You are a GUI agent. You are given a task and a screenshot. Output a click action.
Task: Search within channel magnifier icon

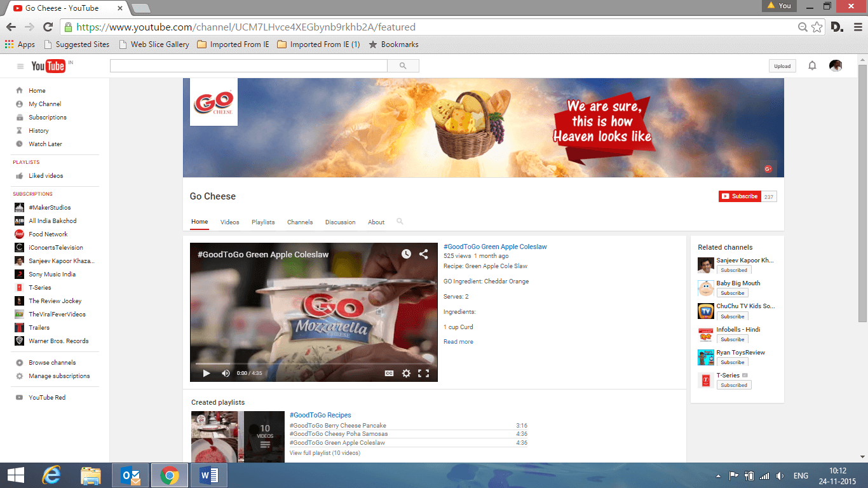tap(400, 222)
